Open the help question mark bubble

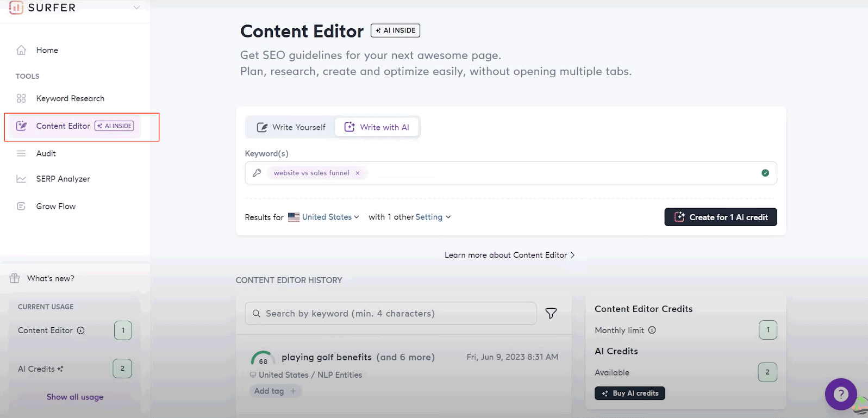[x=841, y=394]
